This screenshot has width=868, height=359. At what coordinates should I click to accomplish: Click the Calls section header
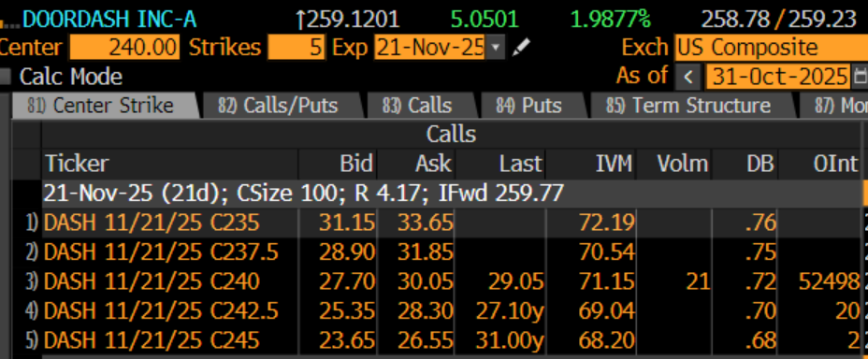(451, 134)
